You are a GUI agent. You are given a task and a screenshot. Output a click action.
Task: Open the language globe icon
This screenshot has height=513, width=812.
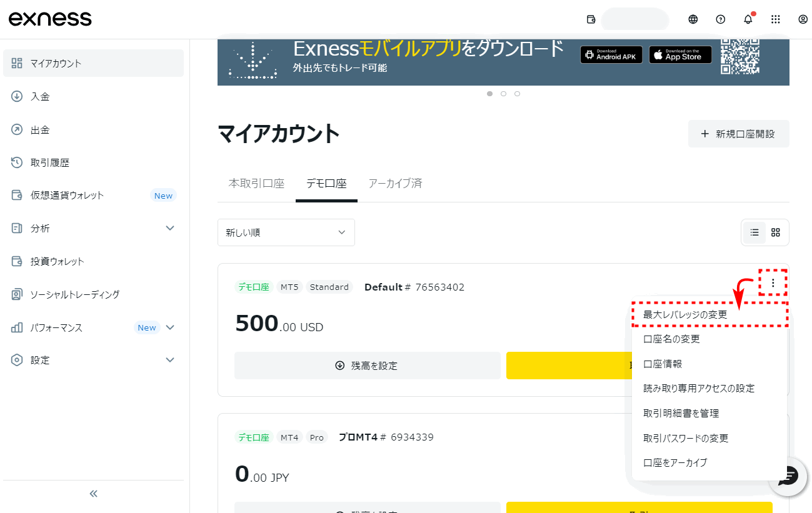(x=693, y=19)
